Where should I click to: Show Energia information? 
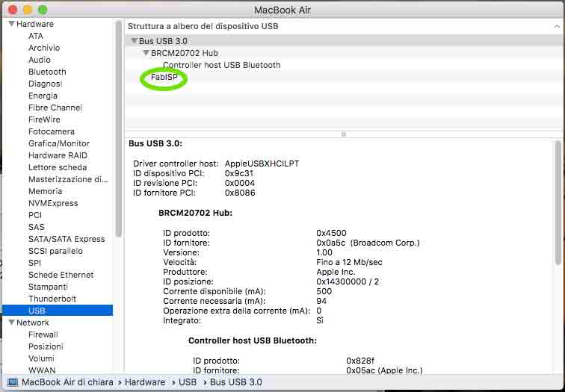(43, 96)
